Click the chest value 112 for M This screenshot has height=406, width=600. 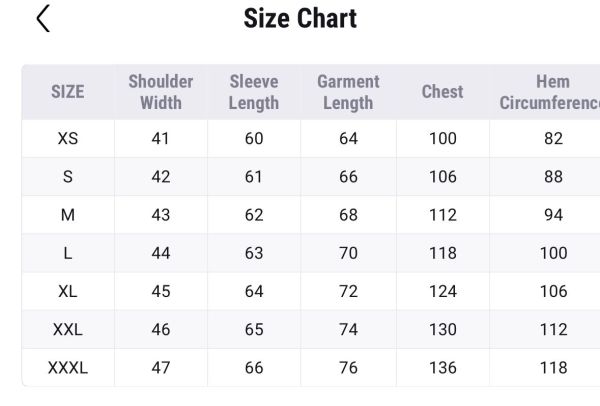442,215
